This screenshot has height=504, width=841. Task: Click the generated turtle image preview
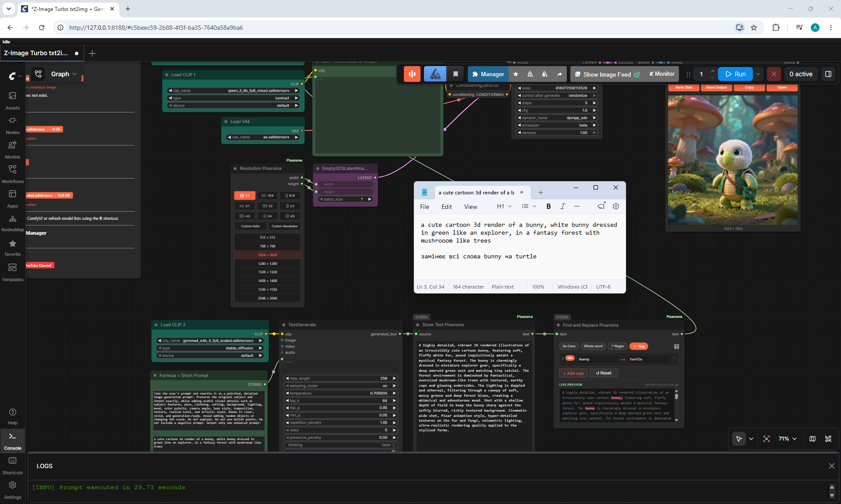click(x=733, y=160)
